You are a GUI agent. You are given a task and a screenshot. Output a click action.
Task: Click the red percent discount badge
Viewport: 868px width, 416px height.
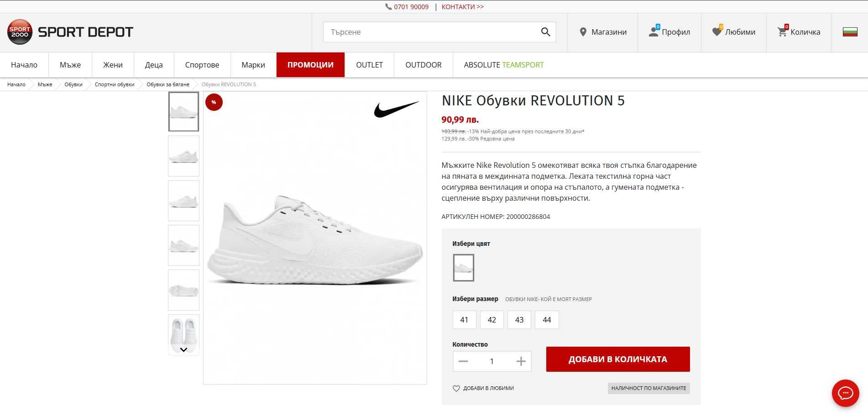pos(214,102)
